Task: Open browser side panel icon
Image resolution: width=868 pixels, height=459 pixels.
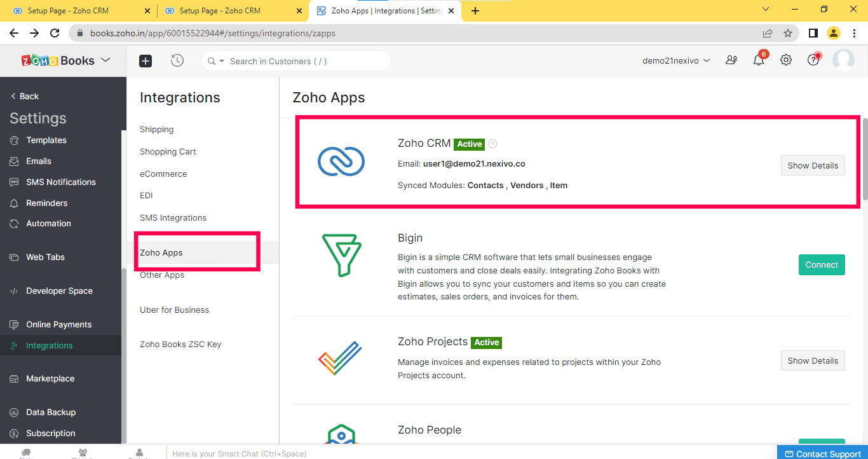Action: [x=813, y=33]
